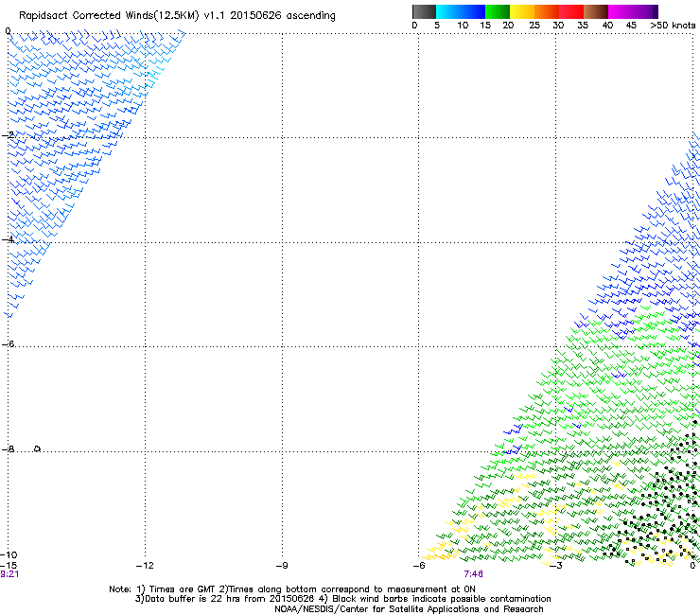Click the small island marker near latitude -8

click(x=38, y=448)
